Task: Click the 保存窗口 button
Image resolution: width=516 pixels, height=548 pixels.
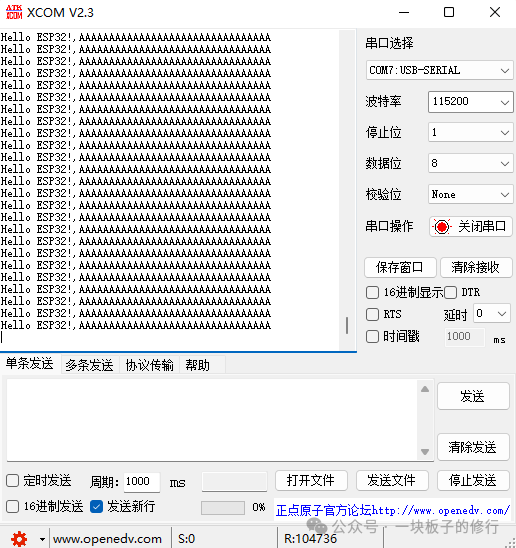Action: pos(400,268)
